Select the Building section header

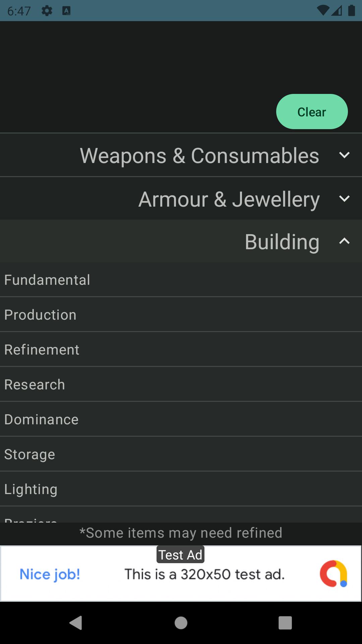tap(282, 241)
